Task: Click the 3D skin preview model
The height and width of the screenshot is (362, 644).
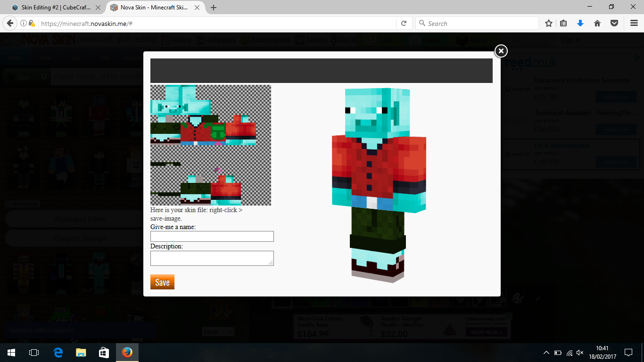Action: (x=379, y=185)
